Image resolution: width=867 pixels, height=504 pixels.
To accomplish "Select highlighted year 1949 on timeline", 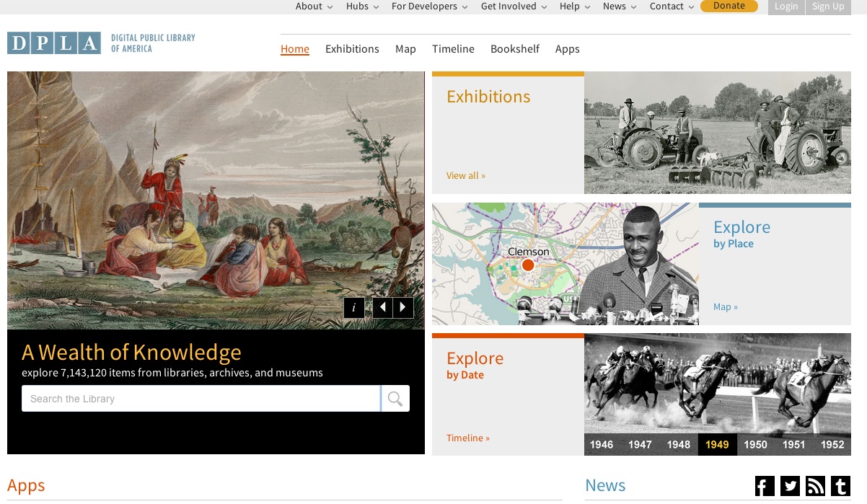I will coord(717,445).
